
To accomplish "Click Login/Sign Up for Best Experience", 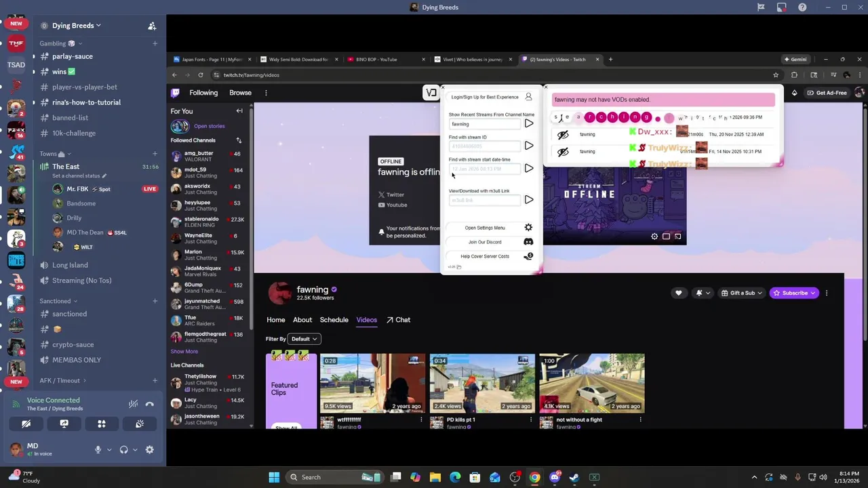I will click(x=491, y=97).
